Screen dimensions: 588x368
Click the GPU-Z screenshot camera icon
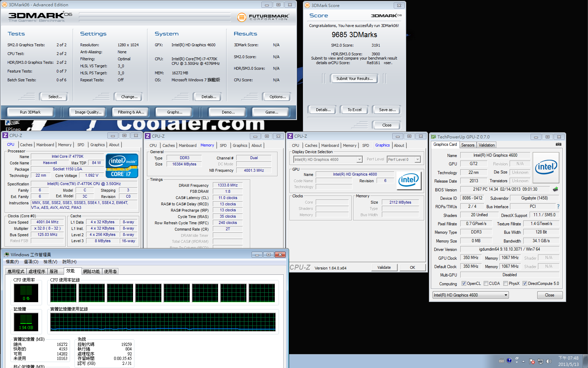559,144
